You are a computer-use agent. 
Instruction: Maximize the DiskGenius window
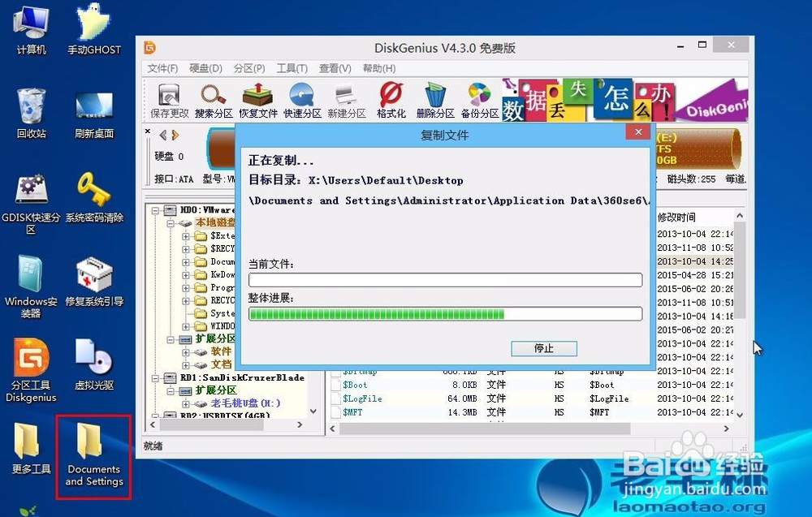point(702,45)
